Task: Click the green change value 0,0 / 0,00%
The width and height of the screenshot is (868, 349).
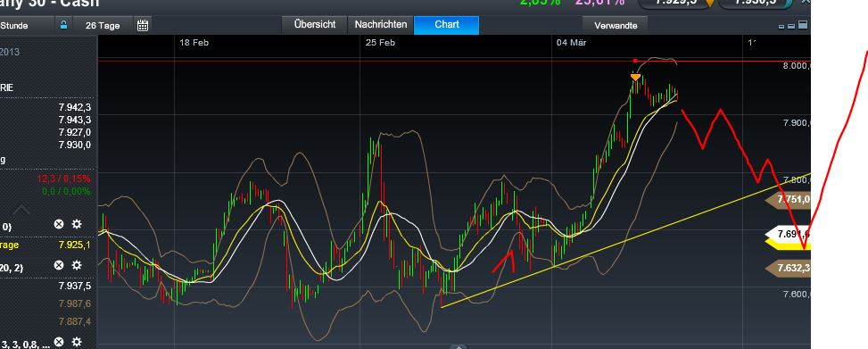Action: coord(66,191)
